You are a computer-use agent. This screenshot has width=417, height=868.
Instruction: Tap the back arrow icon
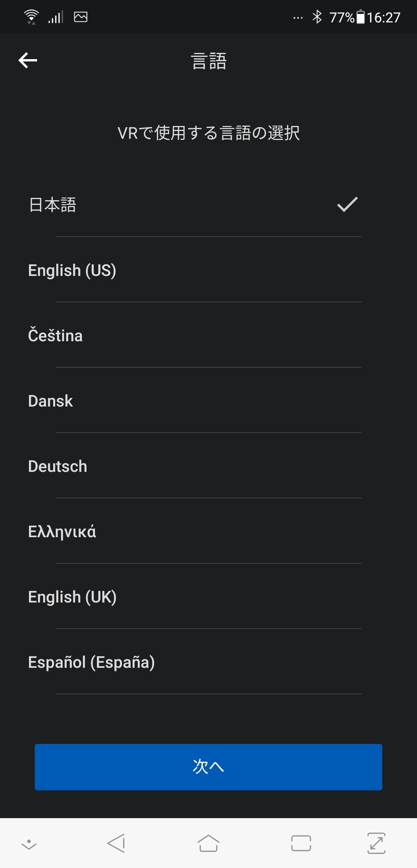28,60
